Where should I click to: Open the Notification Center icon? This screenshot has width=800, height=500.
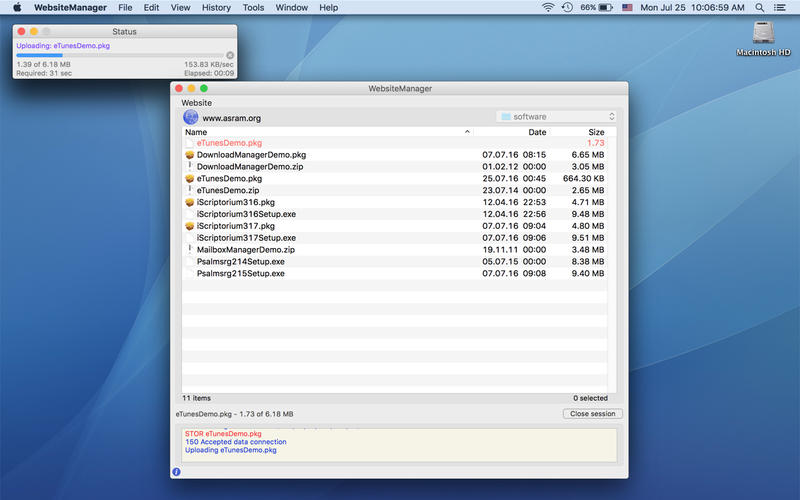(x=780, y=8)
